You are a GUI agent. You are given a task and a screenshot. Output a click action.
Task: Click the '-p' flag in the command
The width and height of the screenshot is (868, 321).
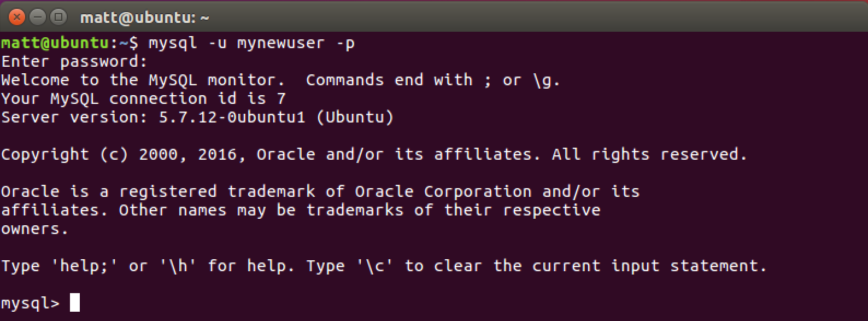345,44
